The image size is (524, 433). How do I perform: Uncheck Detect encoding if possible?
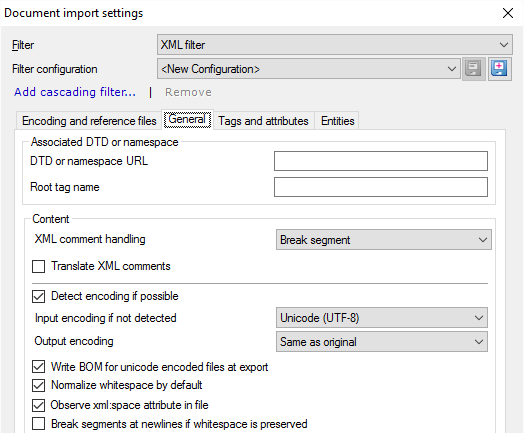[38, 296]
